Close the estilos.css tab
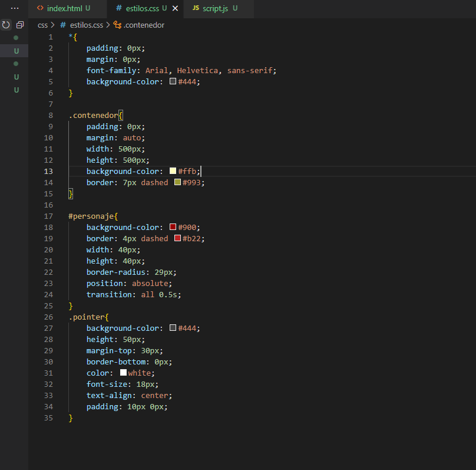This screenshot has height=470, width=476. pyautogui.click(x=175, y=8)
